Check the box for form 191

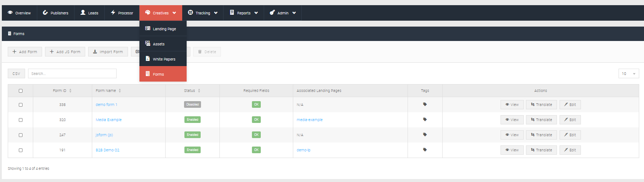21,150
